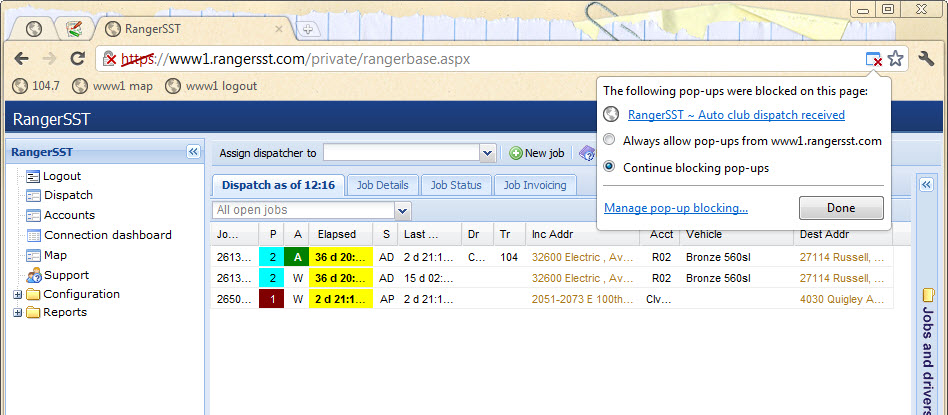Click the blocked pop-up icon in address bar
This screenshot has width=948, height=415.
(874, 59)
